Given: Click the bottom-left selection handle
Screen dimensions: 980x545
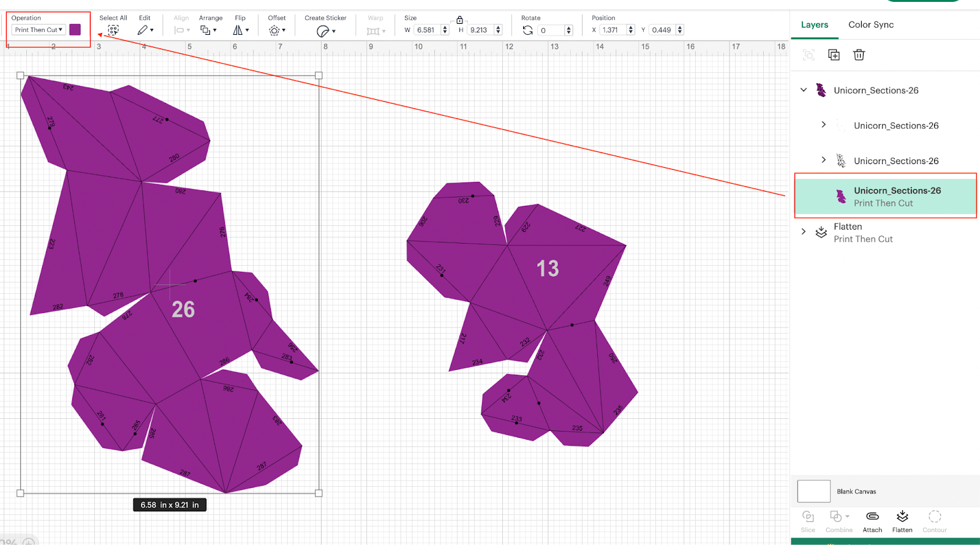Looking at the screenshot, I should click(x=20, y=493).
